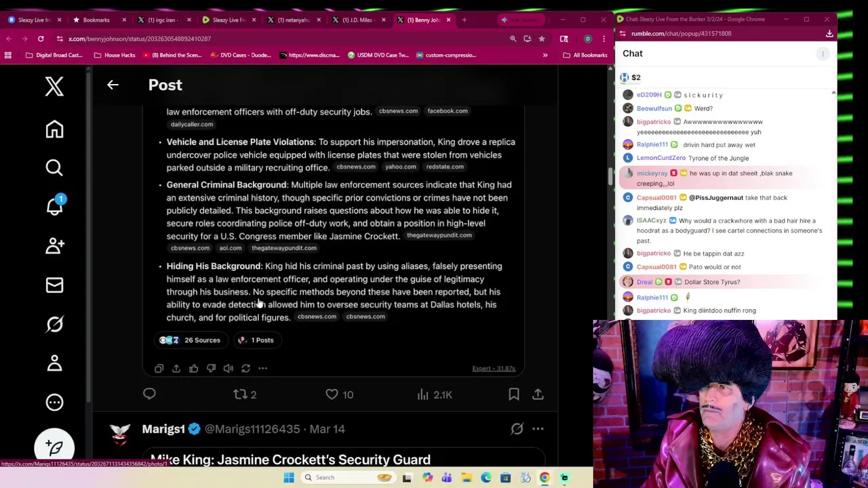Share the Grok answer
The height and width of the screenshot is (488, 868).
[x=176, y=368]
